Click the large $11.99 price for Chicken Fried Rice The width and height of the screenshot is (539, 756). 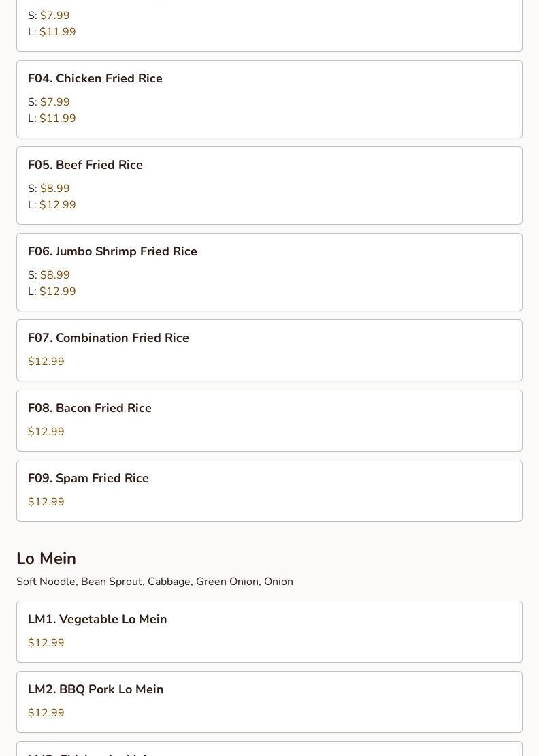point(57,119)
